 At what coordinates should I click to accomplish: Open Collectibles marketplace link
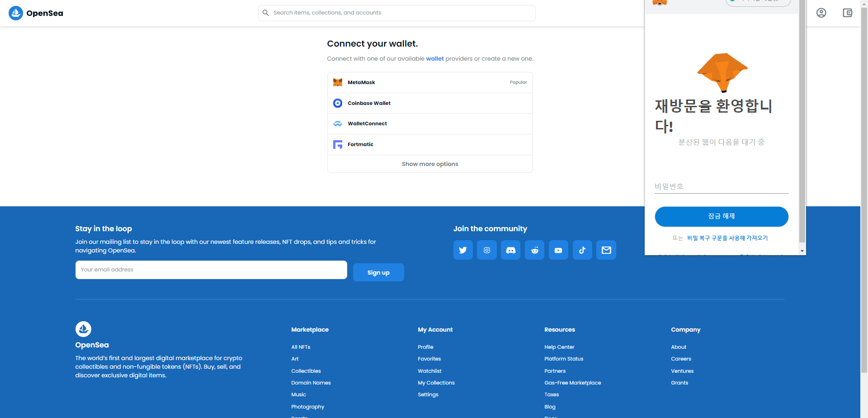coord(306,371)
